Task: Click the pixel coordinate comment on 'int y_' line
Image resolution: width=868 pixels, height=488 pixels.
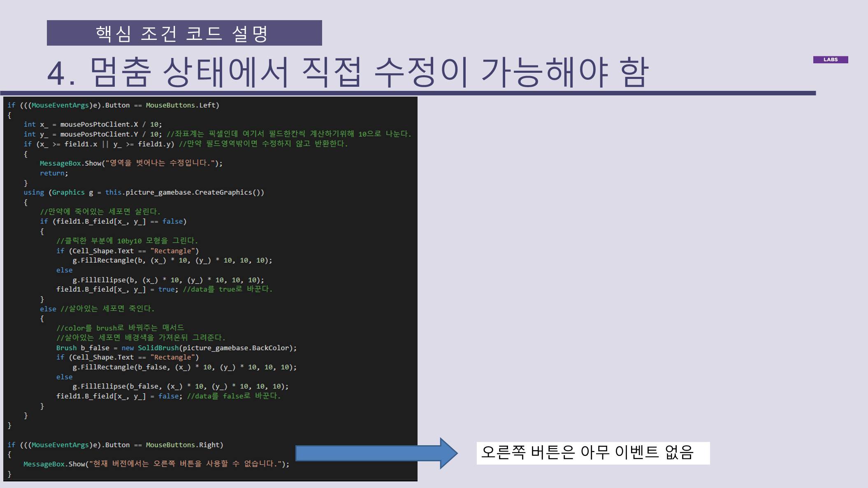Action: coord(288,134)
